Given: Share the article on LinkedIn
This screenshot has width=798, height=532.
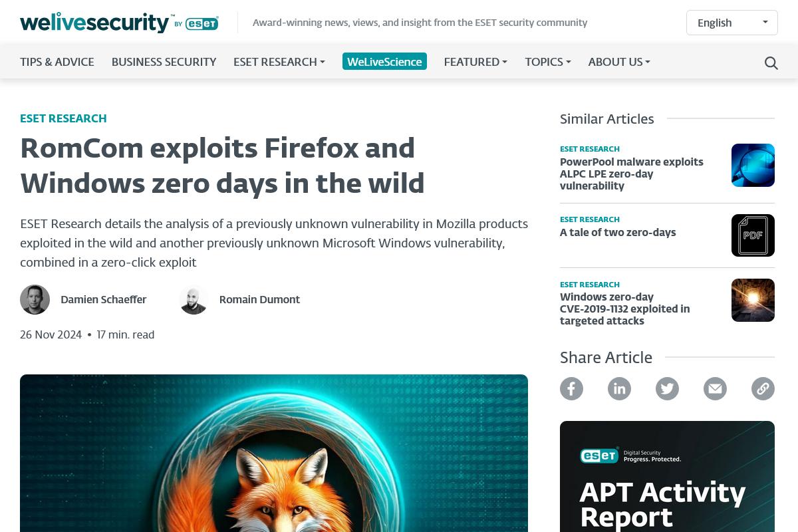Looking at the screenshot, I should tap(619, 388).
